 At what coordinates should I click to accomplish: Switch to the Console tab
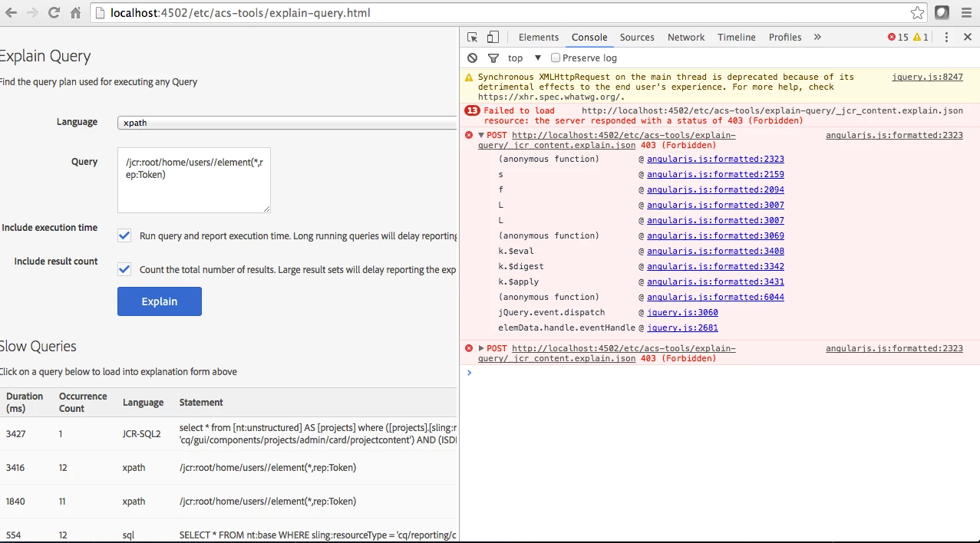589,37
